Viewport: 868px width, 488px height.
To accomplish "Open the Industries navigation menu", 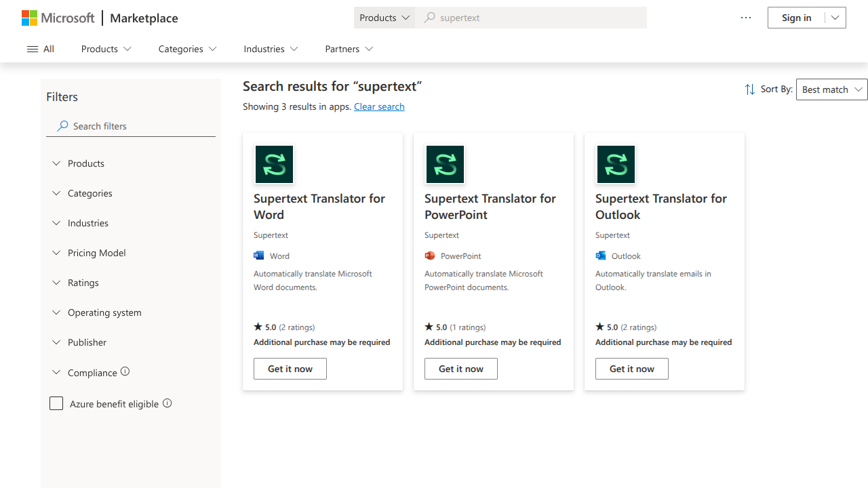I will (x=270, y=48).
